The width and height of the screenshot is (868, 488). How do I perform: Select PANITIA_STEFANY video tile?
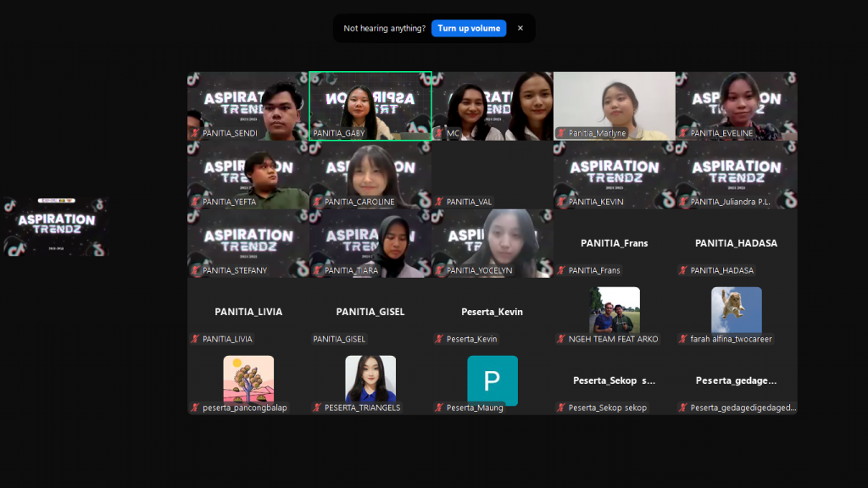[x=248, y=243]
